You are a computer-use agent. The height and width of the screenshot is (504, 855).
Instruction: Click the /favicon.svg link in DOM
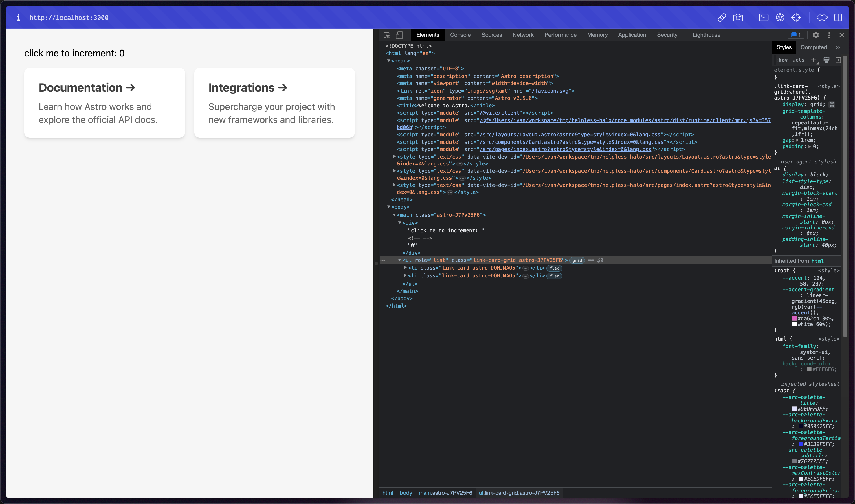click(x=550, y=91)
